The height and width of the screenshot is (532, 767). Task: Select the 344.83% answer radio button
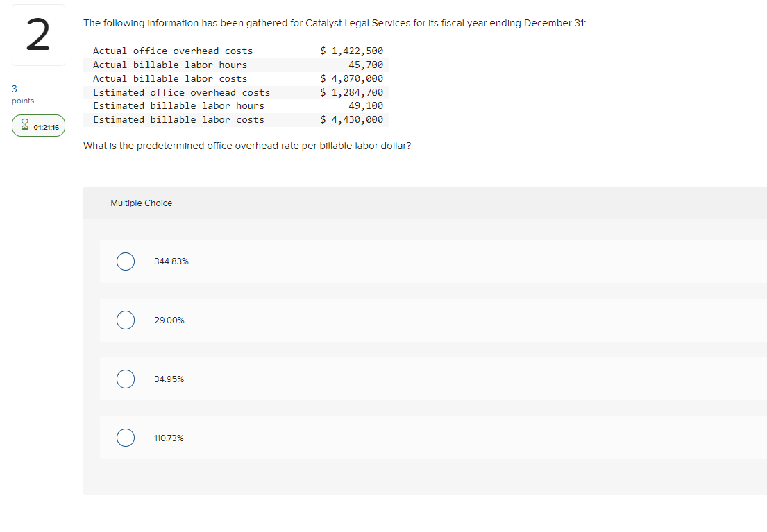pos(126,261)
